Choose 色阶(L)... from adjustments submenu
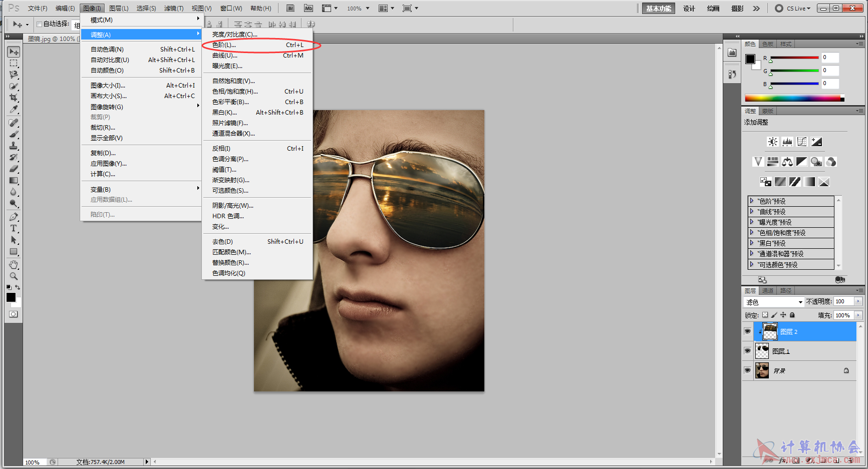Viewport: 868px width, 469px height. point(257,45)
